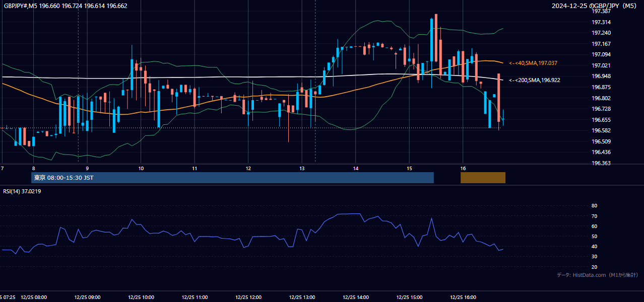644x302 pixels.
Task: Click the RSI level 60 label
Action: (594, 226)
